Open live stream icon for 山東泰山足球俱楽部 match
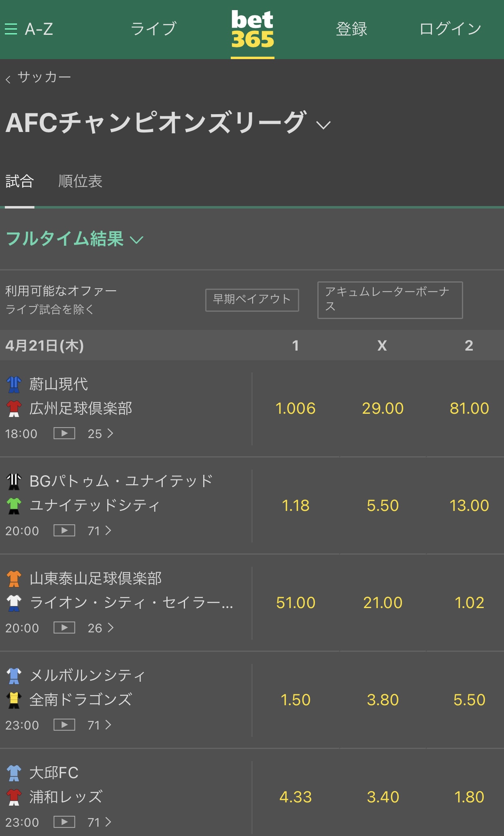 pyautogui.click(x=64, y=628)
